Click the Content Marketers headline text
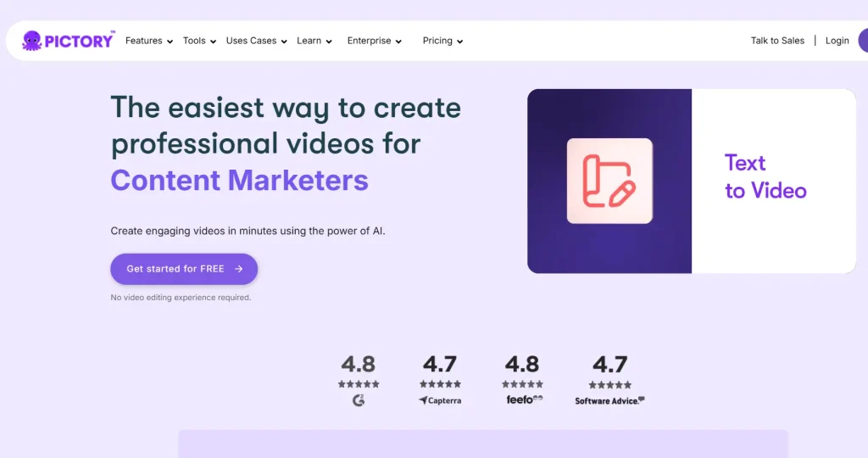Image resolution: width=868 pixels, height=458 pixels. point(239,180)
